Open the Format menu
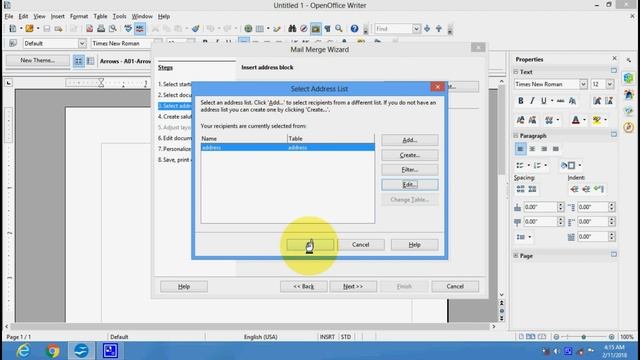 coord(79,16)
